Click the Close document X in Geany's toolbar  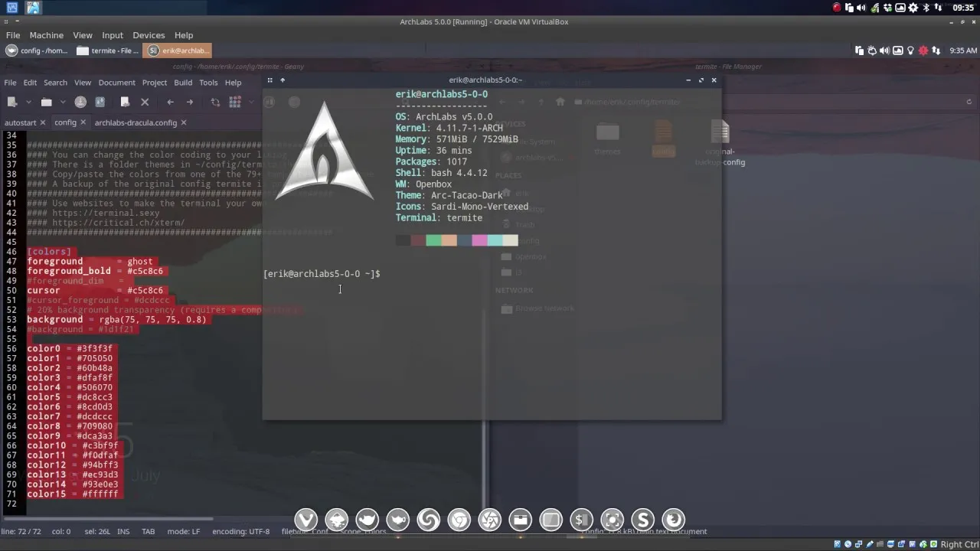coord(145,102)
